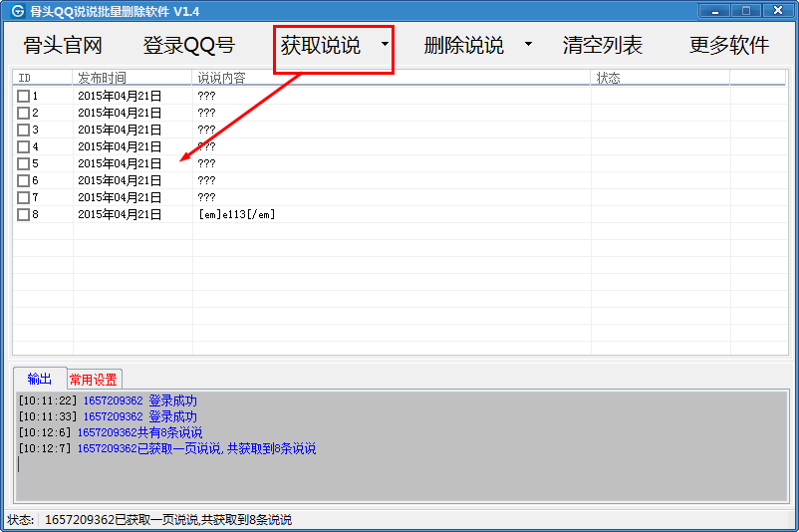Select the ??? content cell in row 3
Screen dimensions: 799x532
click(x=206, y=130)
